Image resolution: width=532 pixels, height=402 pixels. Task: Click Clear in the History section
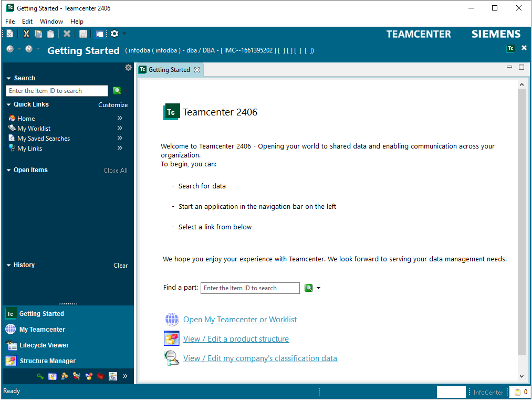(120, 266)
